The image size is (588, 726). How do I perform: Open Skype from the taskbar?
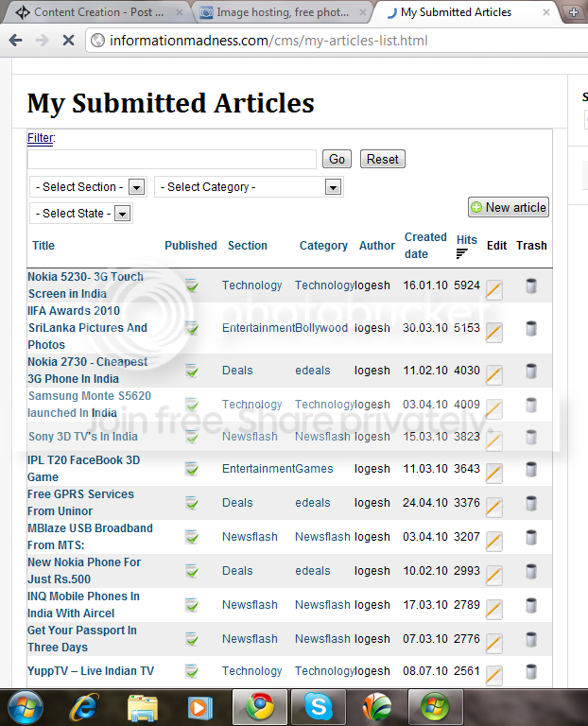click(319, 707)
